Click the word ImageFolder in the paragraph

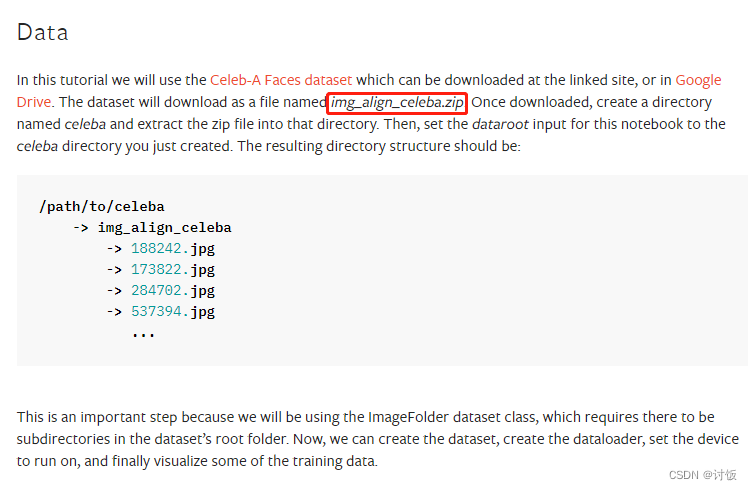[x=408, y=417]
